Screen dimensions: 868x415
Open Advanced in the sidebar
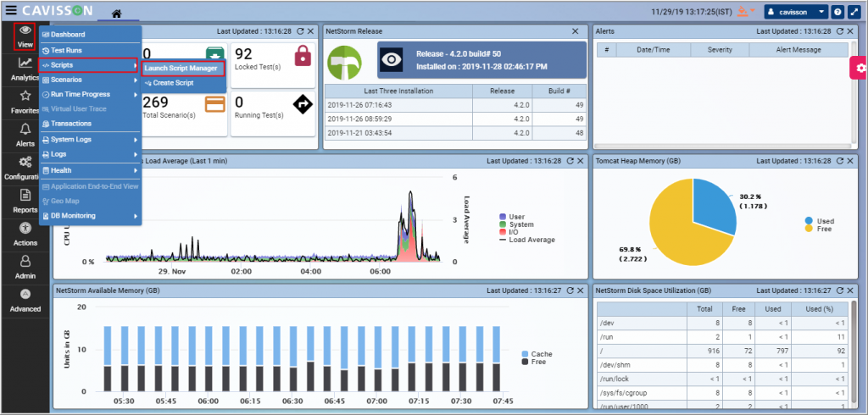coord(25,301)
